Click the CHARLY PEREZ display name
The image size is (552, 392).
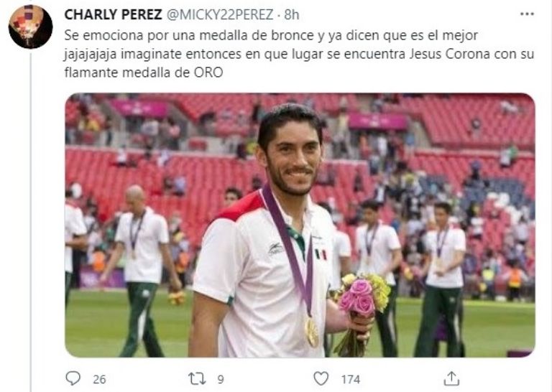[113, 15]
